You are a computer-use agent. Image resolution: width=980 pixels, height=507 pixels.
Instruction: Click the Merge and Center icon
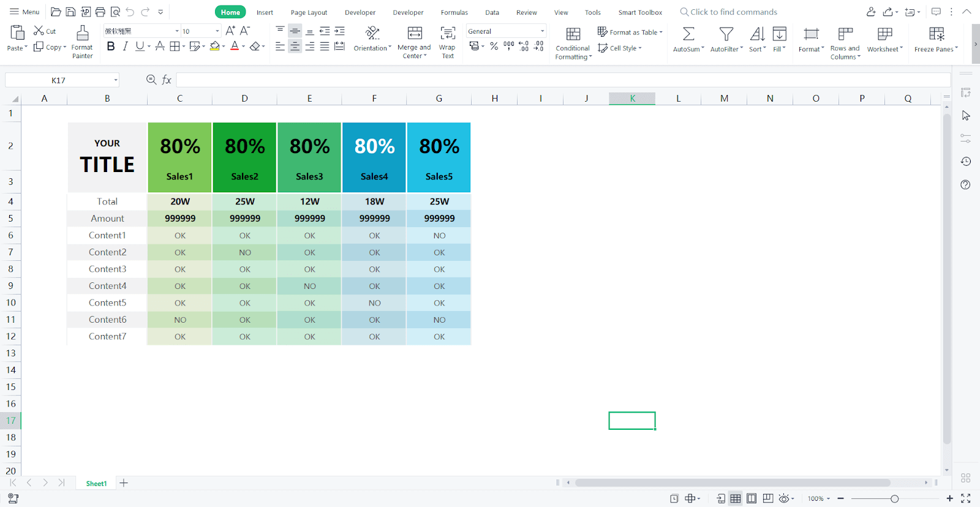(415, 34)
